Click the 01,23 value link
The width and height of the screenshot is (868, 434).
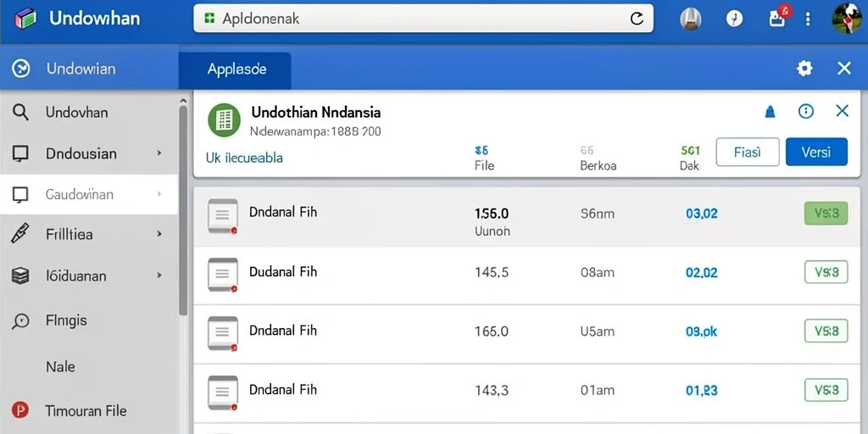(701, 390)
